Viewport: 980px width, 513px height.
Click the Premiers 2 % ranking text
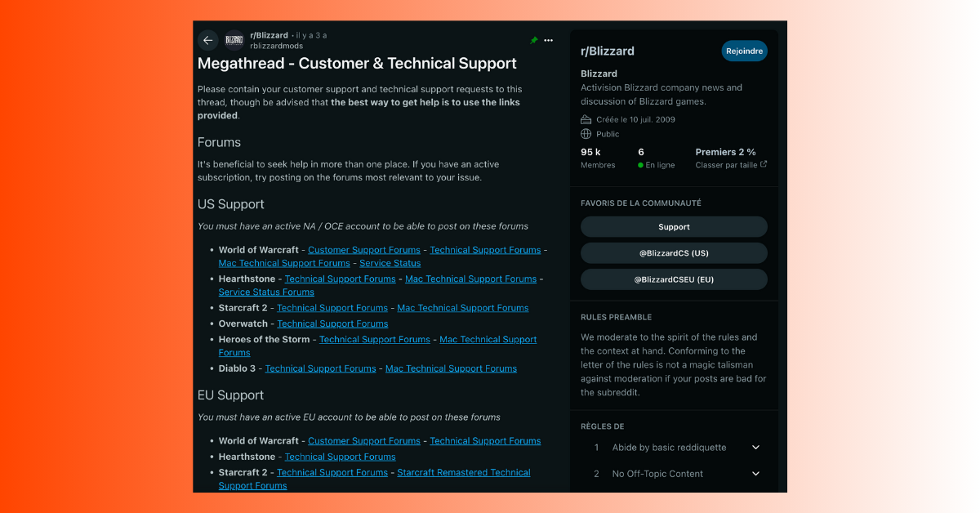click(725, 152)
